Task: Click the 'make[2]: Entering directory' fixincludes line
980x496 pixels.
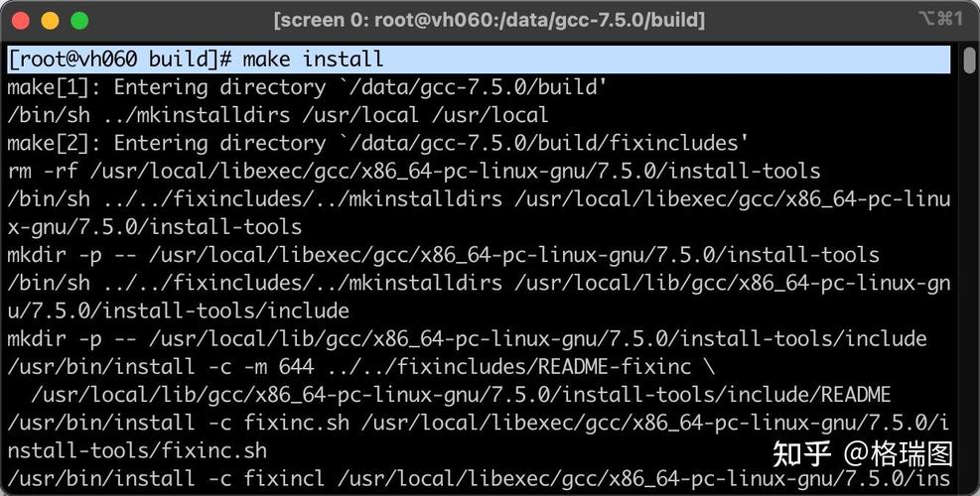Action: pos(377,143)
